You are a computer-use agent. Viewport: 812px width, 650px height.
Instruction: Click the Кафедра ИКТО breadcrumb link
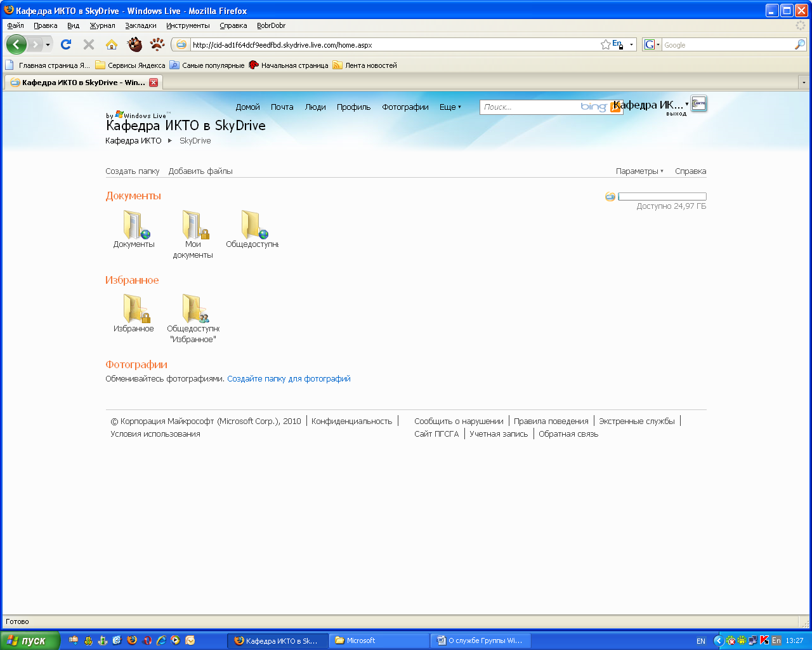133,141
